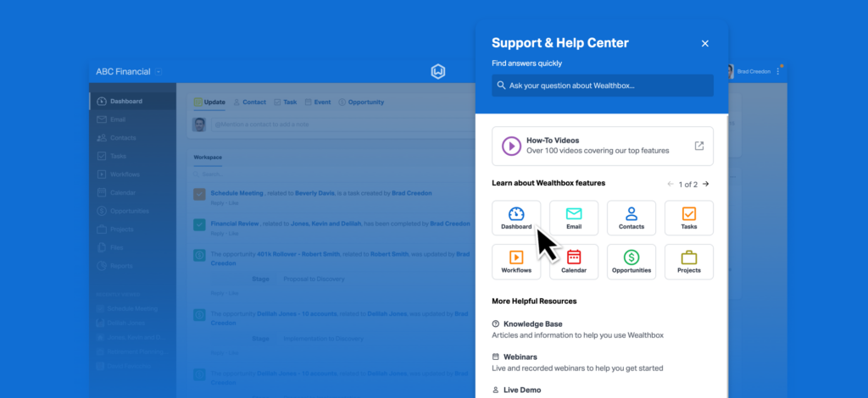
Task: Open the Projects feature tile
Action: [x=688, y=262]
